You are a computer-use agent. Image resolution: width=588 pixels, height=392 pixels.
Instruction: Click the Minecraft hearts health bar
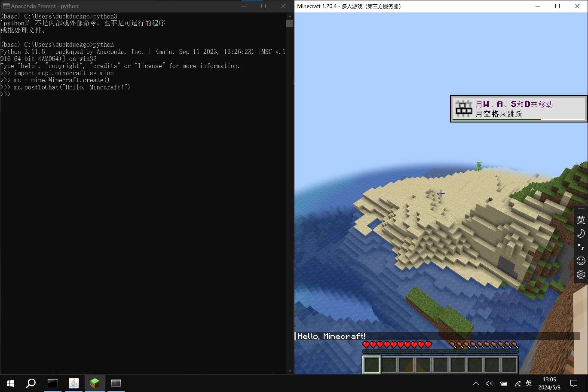click(x=397, y=344)
